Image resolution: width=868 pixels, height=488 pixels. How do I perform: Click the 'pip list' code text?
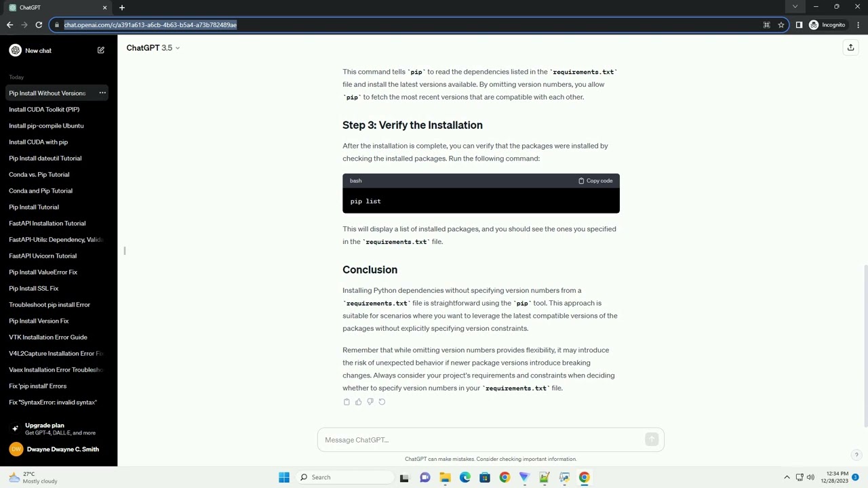[366, 201]
